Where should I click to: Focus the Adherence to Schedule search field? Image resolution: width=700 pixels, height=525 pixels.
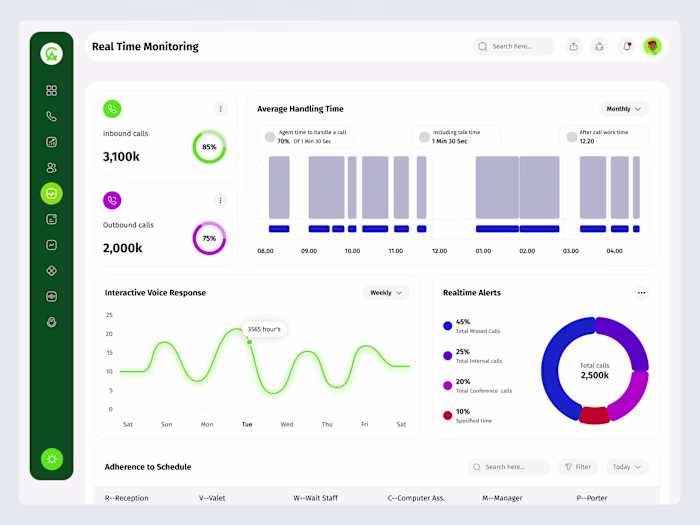point(508,467)
